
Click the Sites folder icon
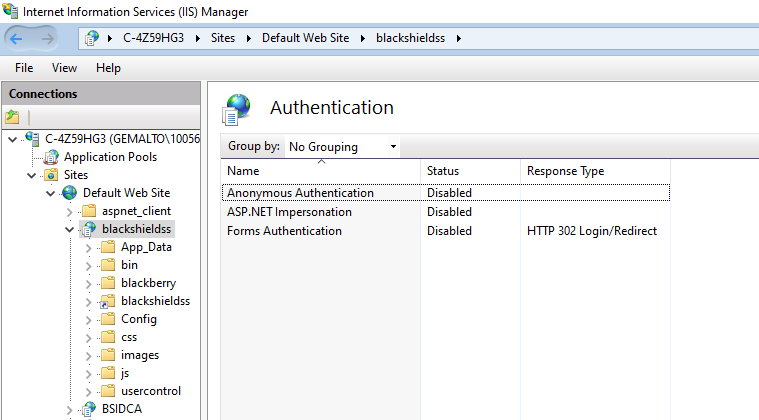pos(51,175)
